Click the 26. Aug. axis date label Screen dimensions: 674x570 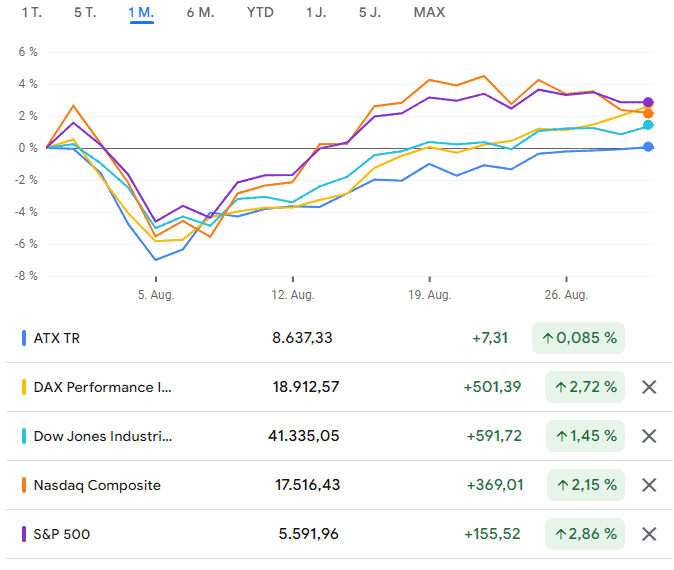coord(566,295)
